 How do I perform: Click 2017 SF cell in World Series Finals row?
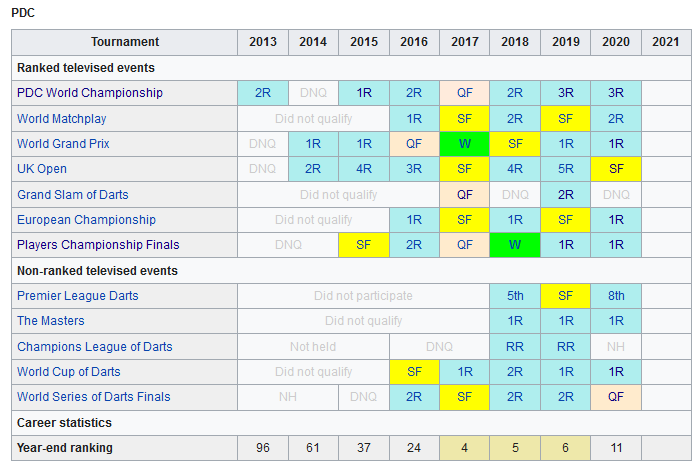click(x=465, y=397)
